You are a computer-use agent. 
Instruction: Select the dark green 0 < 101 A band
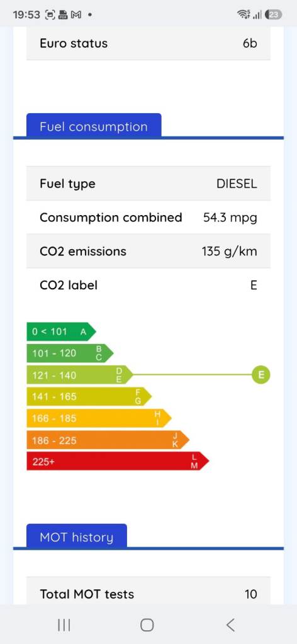pos(61,331)
